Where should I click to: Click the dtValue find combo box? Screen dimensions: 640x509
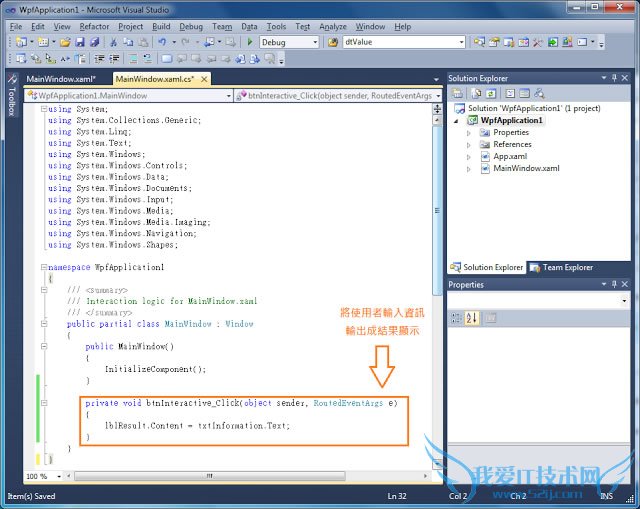[400, 43]
